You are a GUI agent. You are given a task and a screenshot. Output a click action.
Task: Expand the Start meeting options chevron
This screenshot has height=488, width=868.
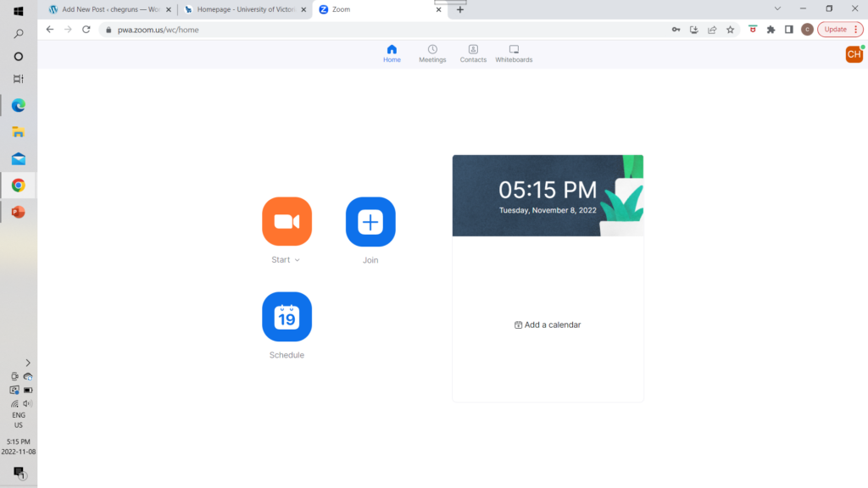click(298, 260)
